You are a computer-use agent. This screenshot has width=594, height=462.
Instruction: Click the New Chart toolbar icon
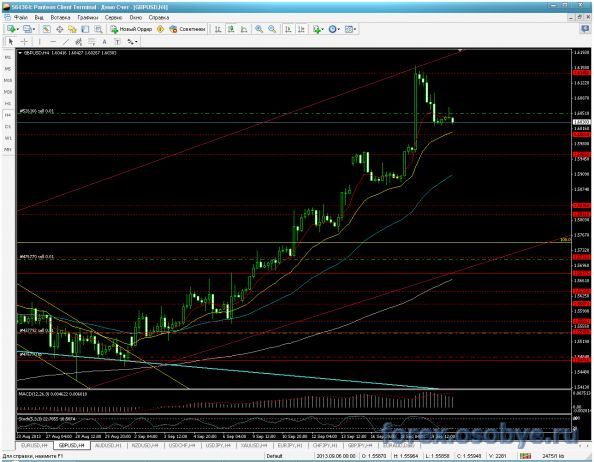[11, 29]
